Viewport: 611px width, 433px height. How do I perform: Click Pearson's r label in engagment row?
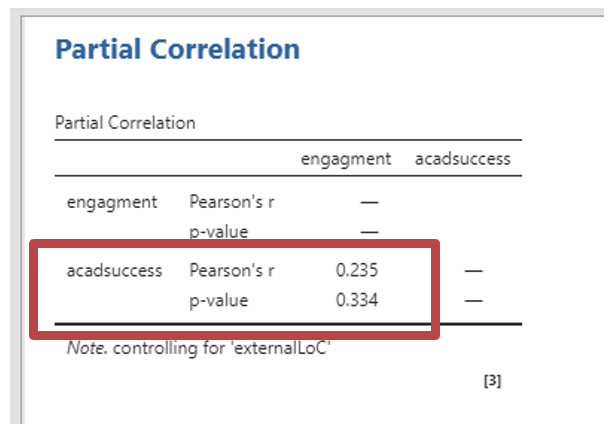(x=232, y=202)
